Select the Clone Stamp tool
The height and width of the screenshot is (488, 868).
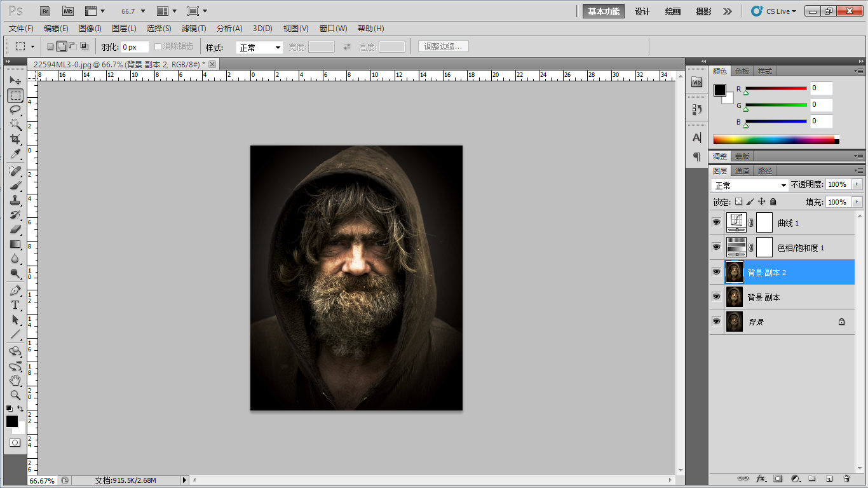coord(15,200)
